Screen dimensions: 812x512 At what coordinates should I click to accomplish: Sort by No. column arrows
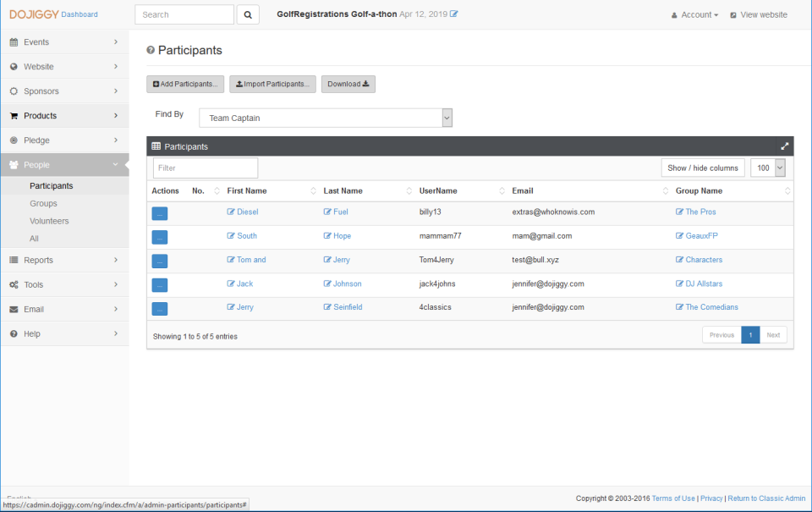217,190
